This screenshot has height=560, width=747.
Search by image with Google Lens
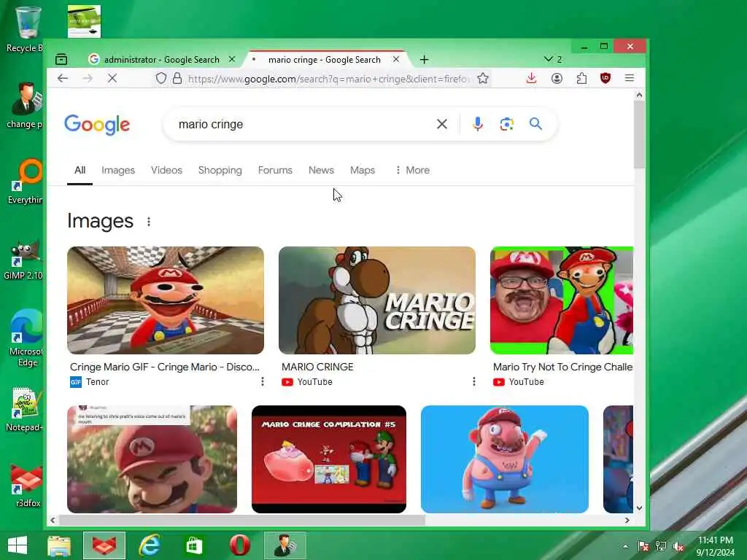(506, 124)
